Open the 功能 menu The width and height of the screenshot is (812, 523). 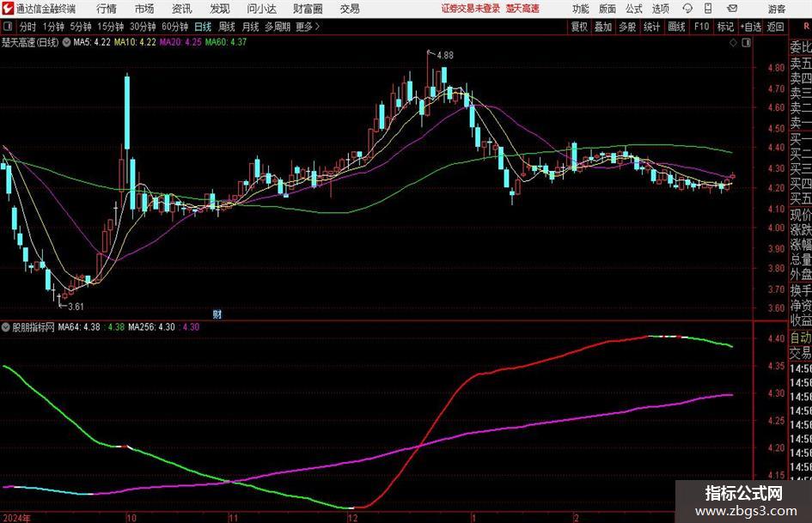click(x=581, y=9)
